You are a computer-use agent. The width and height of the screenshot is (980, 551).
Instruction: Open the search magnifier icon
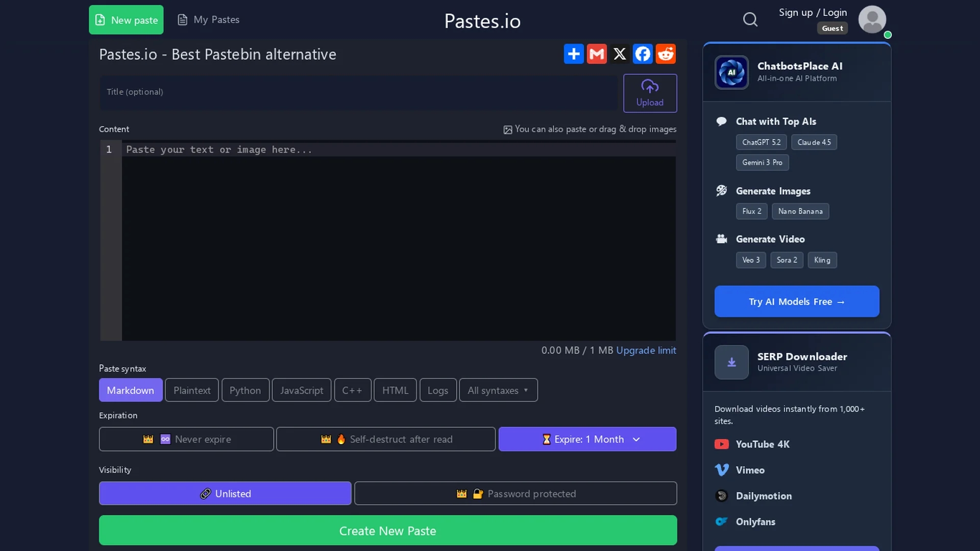[x=750, y=19]
